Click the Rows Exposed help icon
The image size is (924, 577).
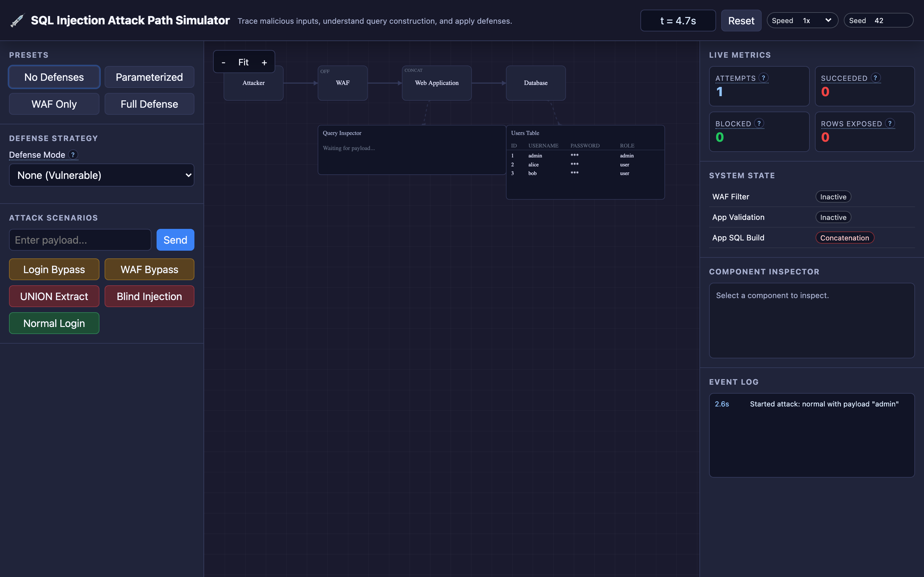(890, 123)
